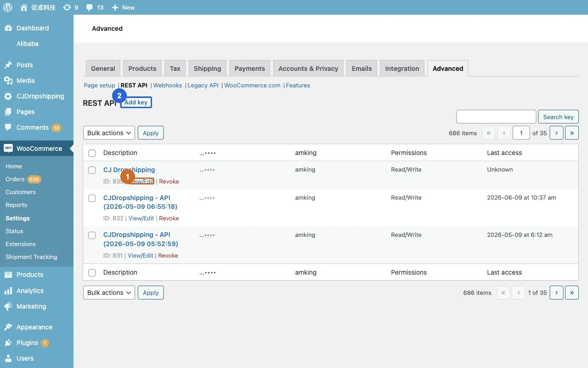
Task: Open the updates icon showing 9
Action: coord(67,7)
